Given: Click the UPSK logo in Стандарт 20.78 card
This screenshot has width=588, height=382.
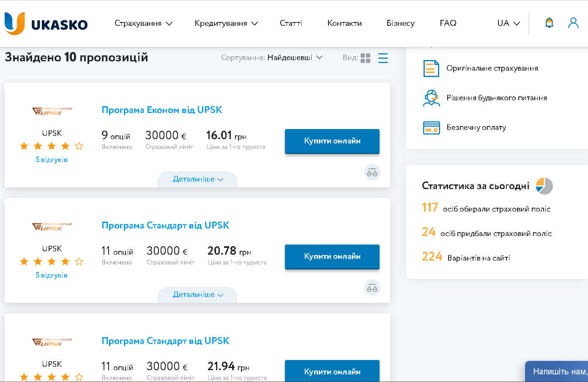Looking at the screenshot, I should pos(52,226).
